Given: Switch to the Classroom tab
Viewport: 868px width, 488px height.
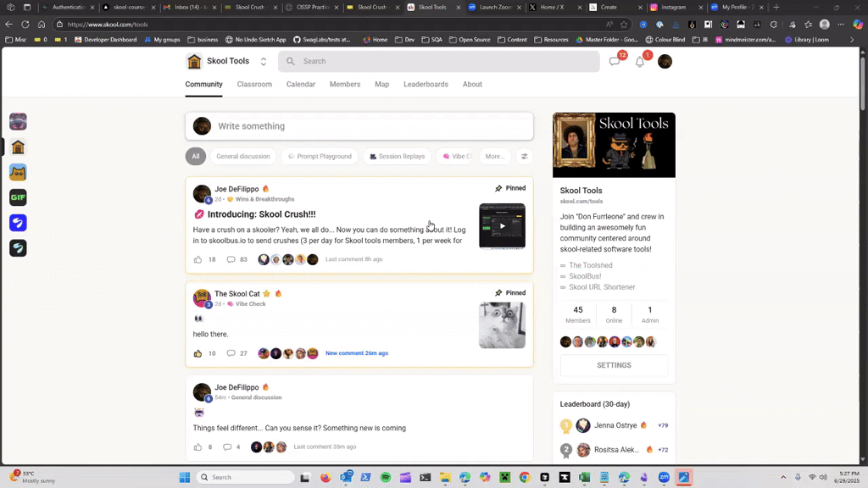Looking at the screenshot, I should 254,84.
